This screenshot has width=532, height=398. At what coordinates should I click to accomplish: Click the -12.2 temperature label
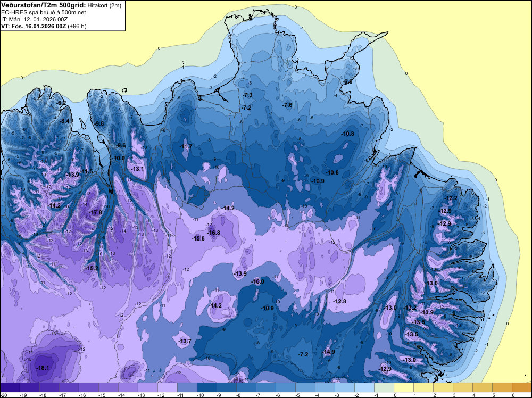[x=451, y=198]
